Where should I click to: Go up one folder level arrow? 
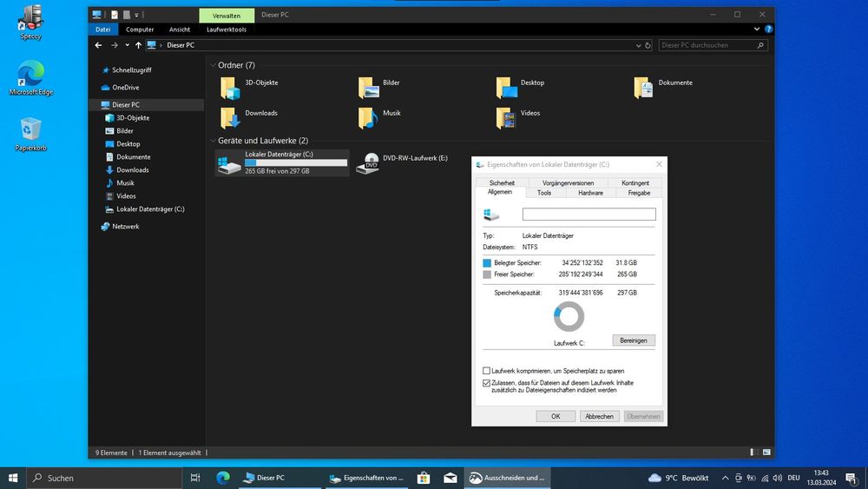click(138, 45)
